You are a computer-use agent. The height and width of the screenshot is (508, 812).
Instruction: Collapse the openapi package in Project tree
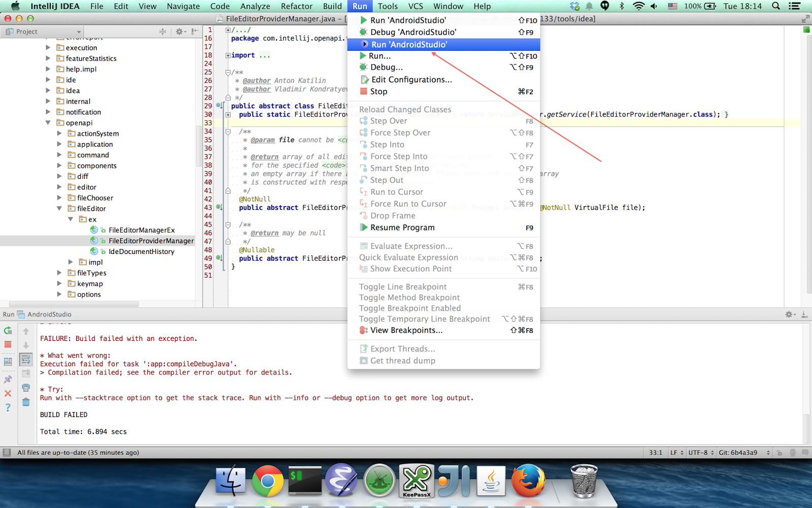click(48, 122)
